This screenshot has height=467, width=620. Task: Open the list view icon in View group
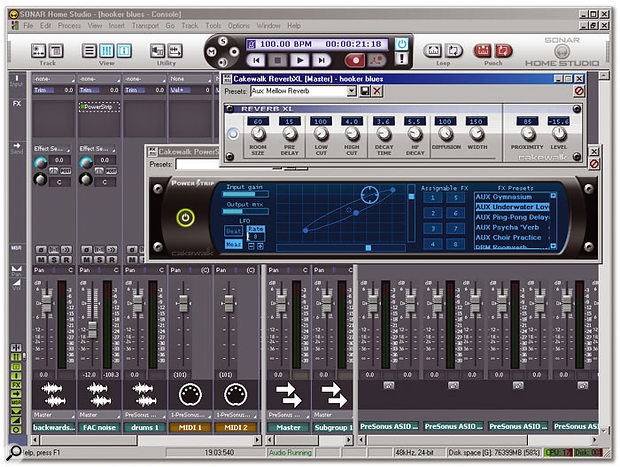pos(89,51)
